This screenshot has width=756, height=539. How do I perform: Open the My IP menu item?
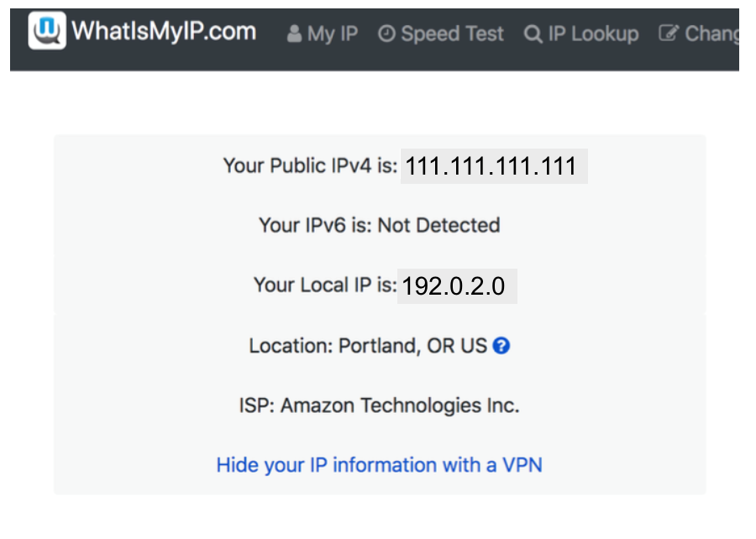[323, 34]
